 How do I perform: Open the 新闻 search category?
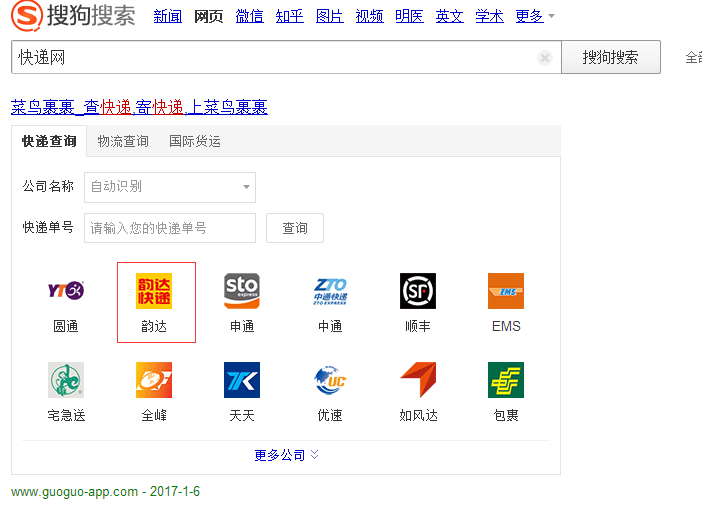pyautogui.click(x=167, y=16)
